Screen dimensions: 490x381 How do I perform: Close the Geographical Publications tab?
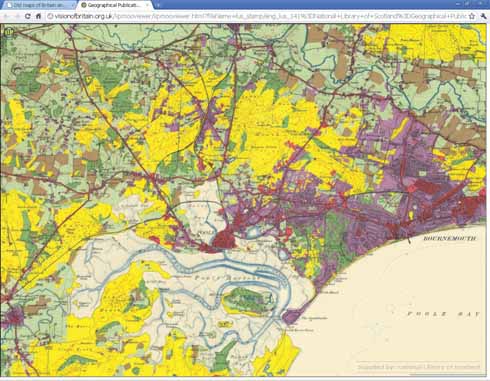(148, 5)
